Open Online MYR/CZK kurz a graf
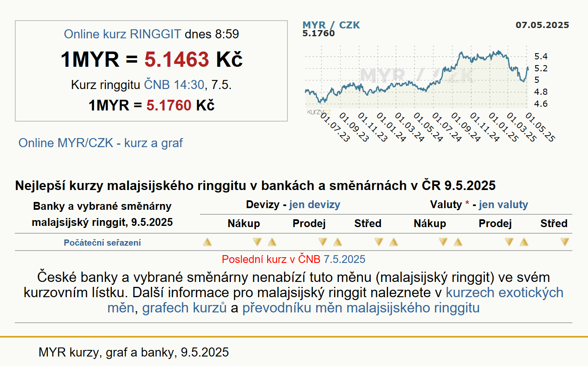Image resolution: width=588 pixels, height=366 pixels. [x=101, y=143]
